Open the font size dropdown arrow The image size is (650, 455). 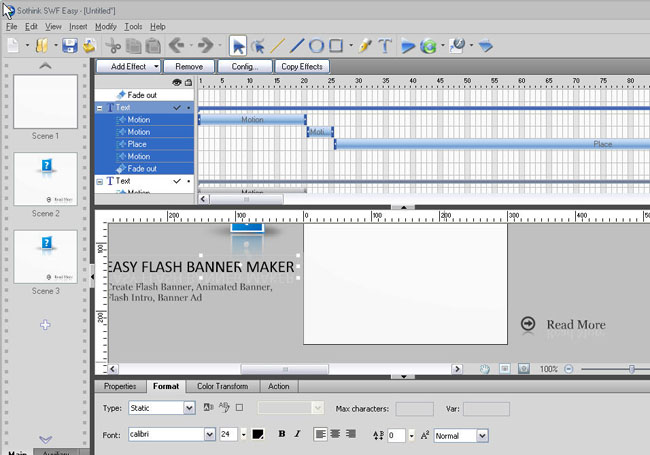click(244, 435)
